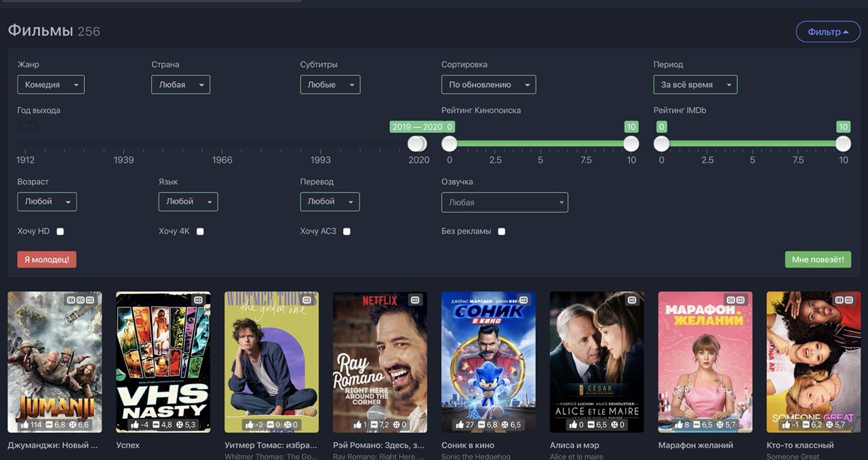Open the Субтитры dropdown
The image size is (868, 460).
tap(330, 85)
